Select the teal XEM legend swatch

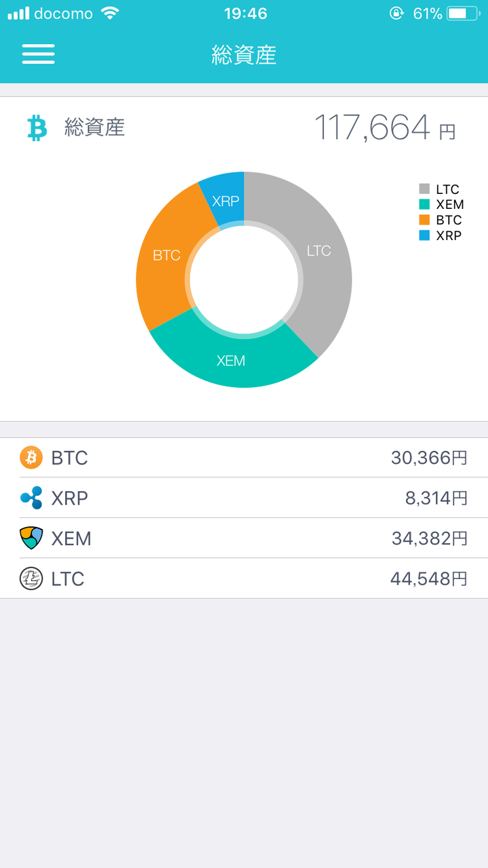point(424,204)
